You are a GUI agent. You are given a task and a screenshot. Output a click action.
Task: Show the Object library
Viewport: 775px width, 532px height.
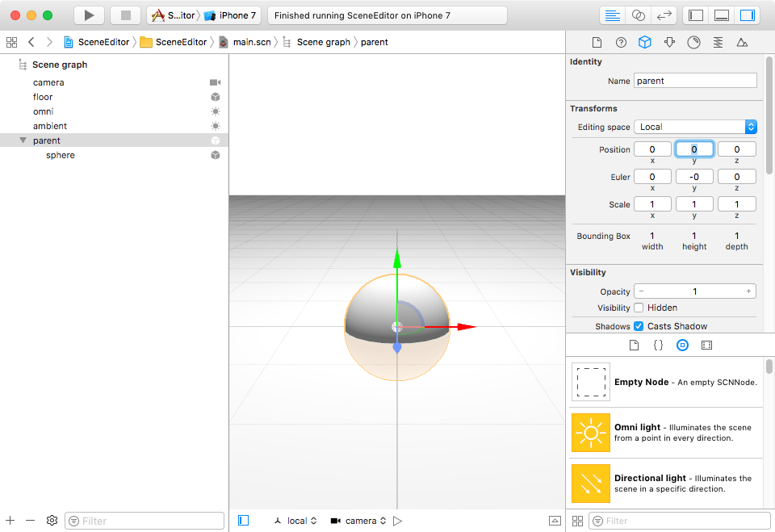[682, 345]
